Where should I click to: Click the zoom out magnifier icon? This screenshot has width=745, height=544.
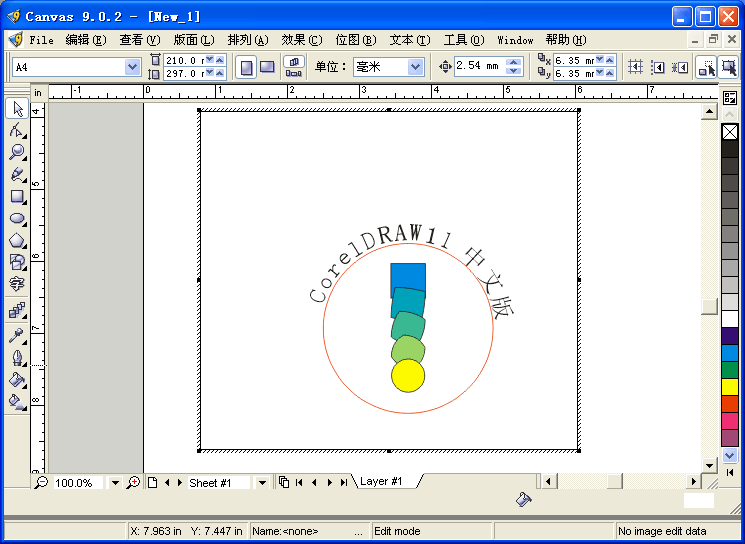coord(41,483)
